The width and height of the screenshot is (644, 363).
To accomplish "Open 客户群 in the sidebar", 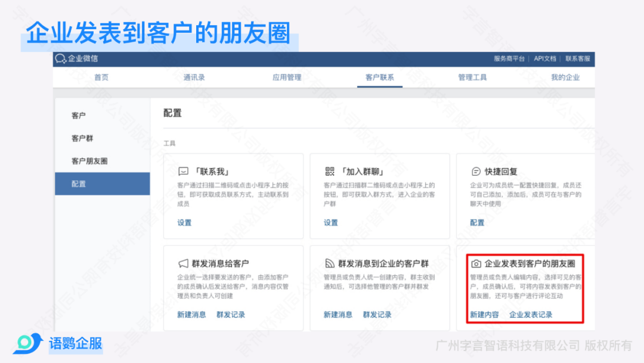I will (x=82, y=139).
